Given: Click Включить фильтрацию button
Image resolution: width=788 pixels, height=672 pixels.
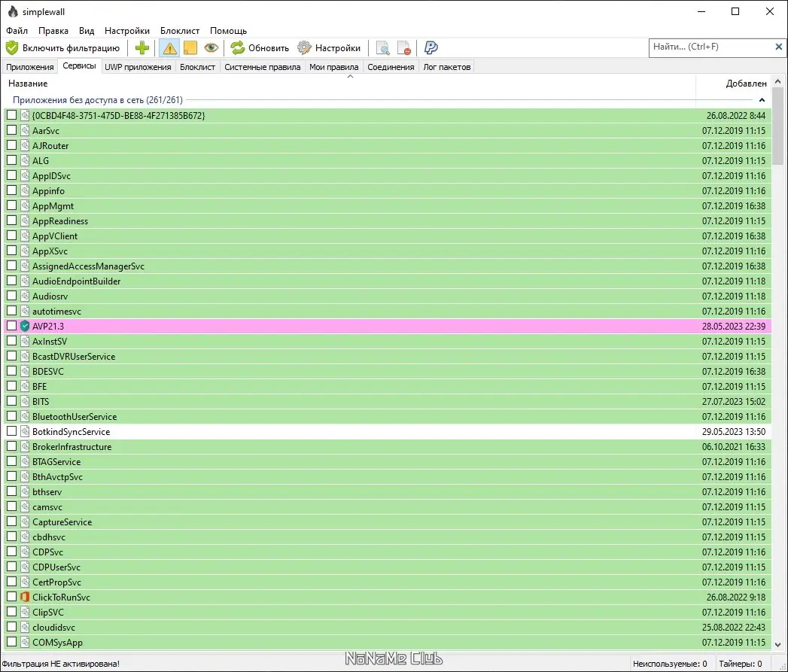Looking at the screenshot, I should tap(63, 48).
